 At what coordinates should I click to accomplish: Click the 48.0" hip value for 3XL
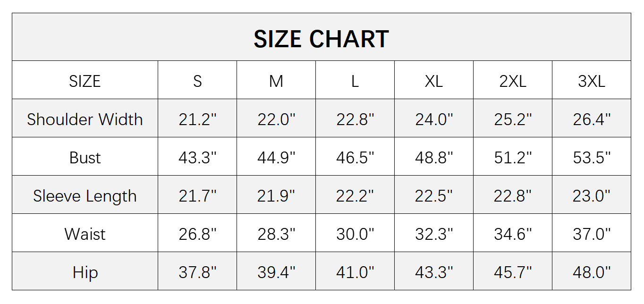(x=592, y=272)
